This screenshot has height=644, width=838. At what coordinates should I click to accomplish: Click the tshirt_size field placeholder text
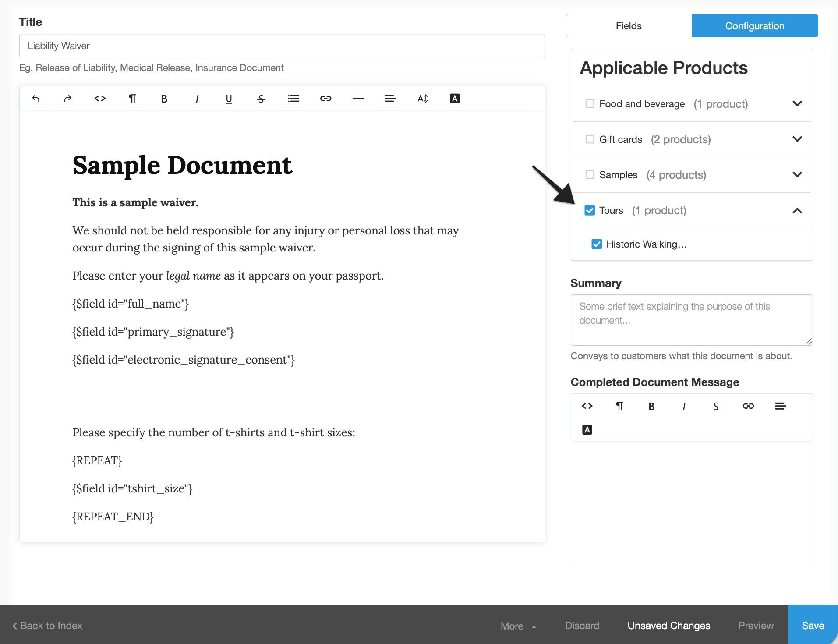[x=132, y=488]
